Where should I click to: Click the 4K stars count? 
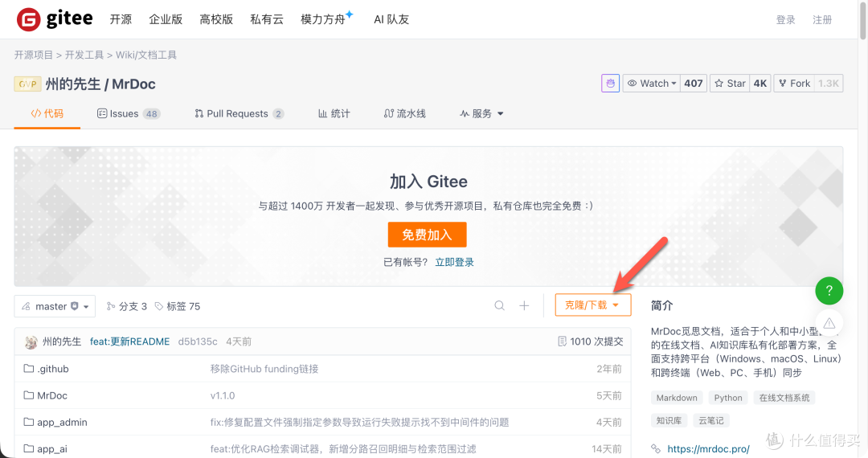pyautogui.click(x=760, y=84)
